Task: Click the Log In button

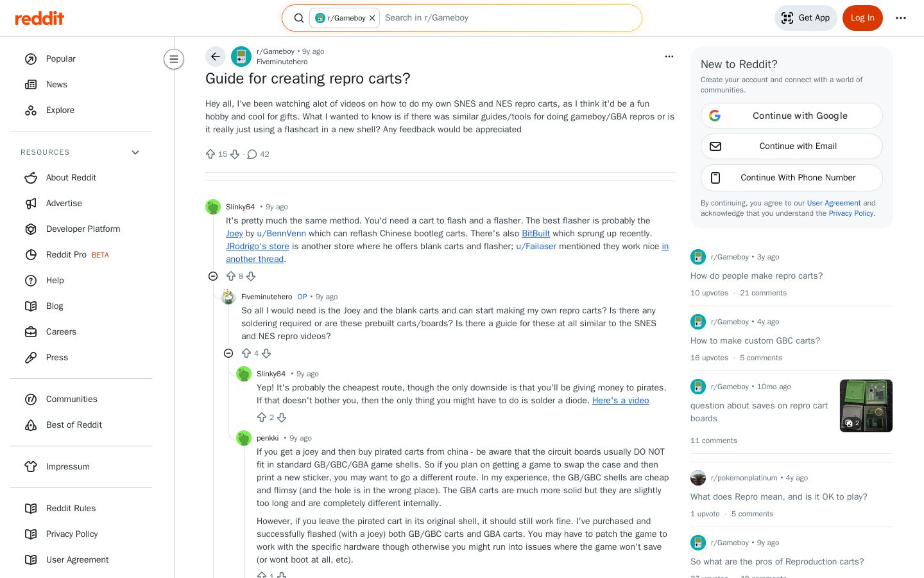Action: (862, 18)
